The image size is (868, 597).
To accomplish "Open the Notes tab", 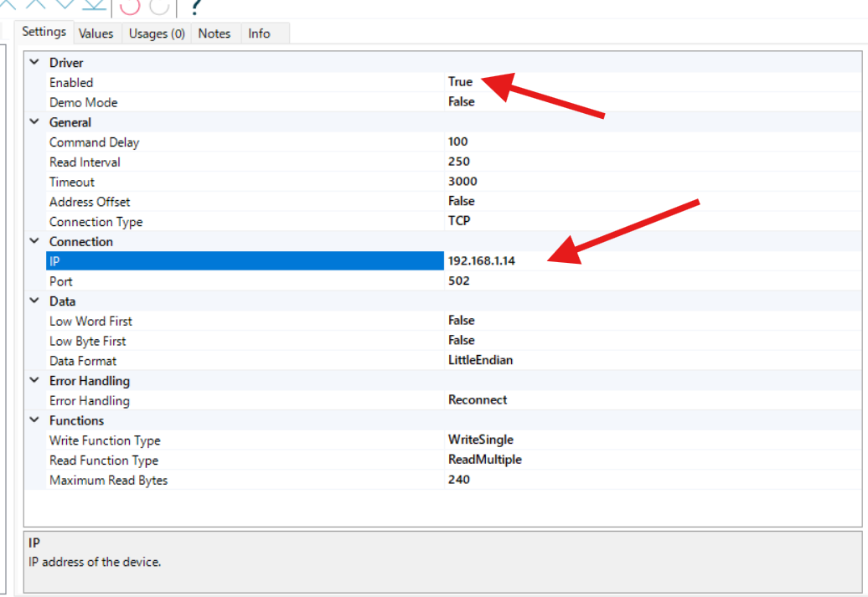I will [214, 33].
